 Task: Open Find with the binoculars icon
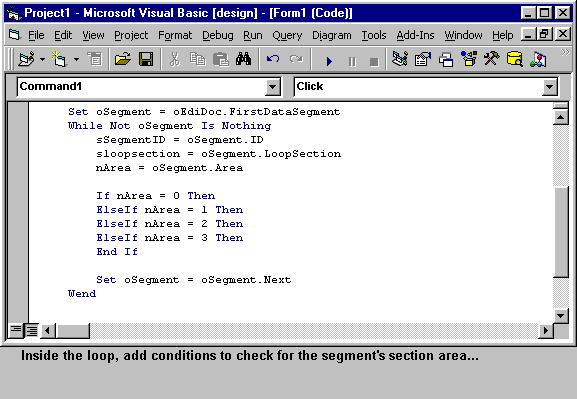point(244,59)
